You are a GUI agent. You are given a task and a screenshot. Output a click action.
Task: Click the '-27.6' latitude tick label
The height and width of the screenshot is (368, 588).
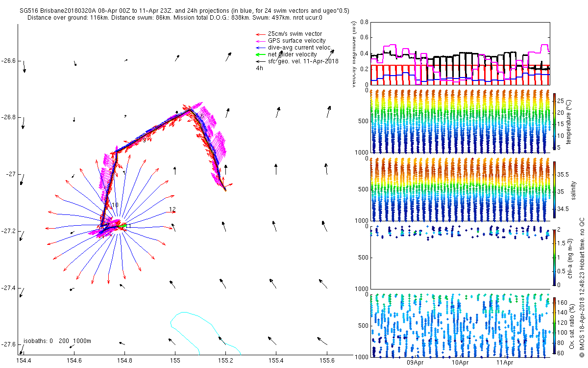(9, 344)
